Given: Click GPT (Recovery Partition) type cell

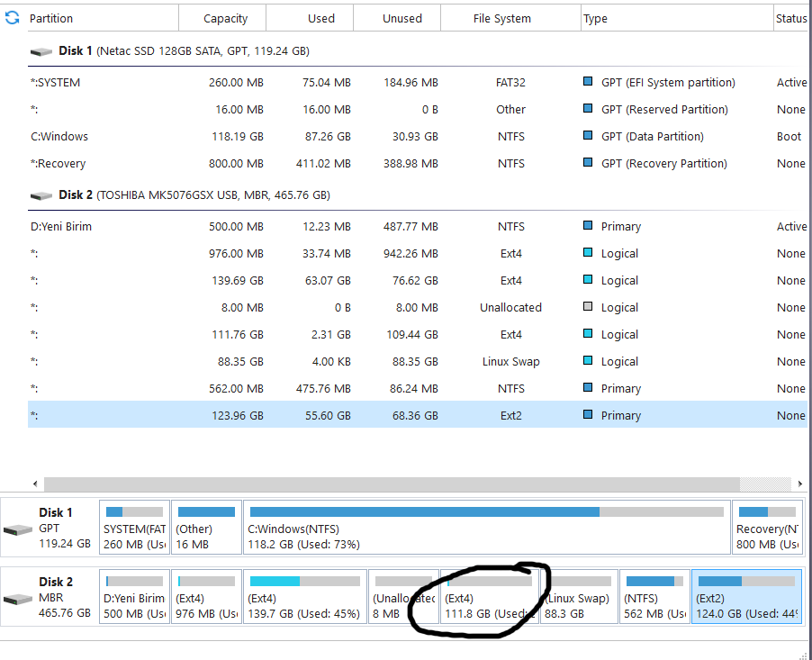Looking at the screenshot, I should tap(663, 163).
